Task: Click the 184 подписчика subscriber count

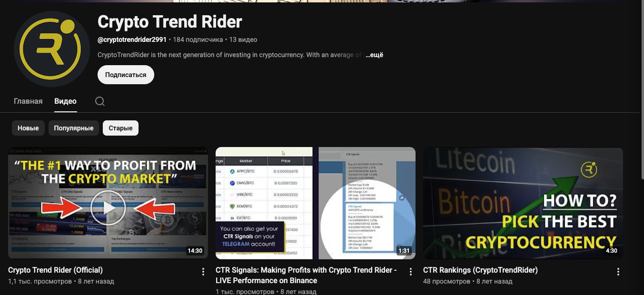Action: coord(198,39)
